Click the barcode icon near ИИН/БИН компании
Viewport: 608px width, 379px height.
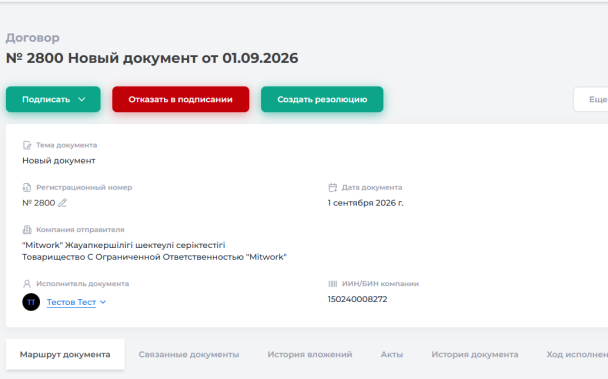tap(333, 284)
